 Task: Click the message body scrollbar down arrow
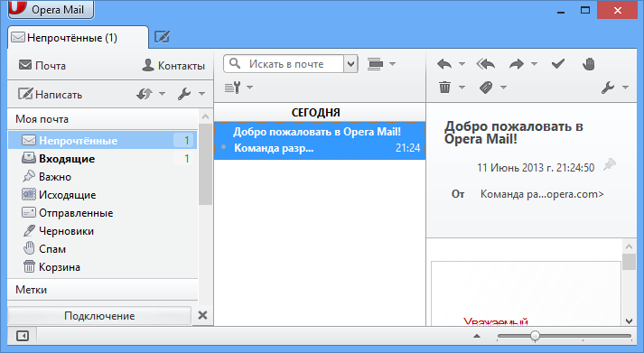coord(629,321)
